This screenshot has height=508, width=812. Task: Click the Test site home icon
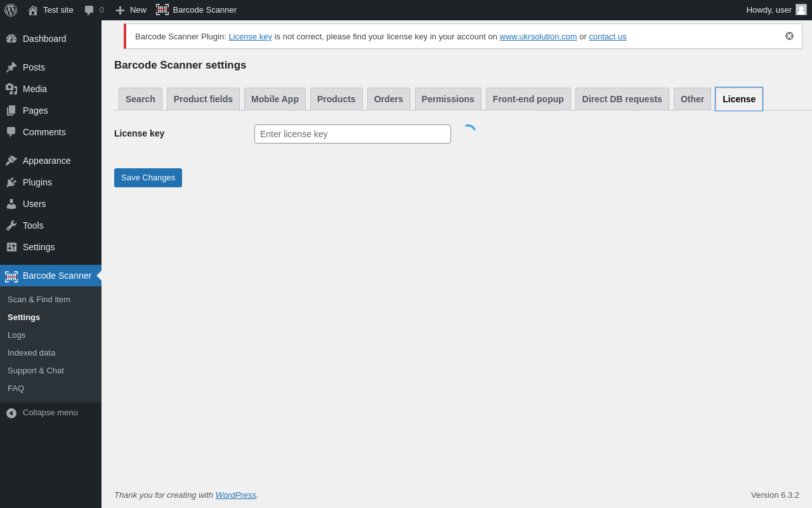click(33, 10)
